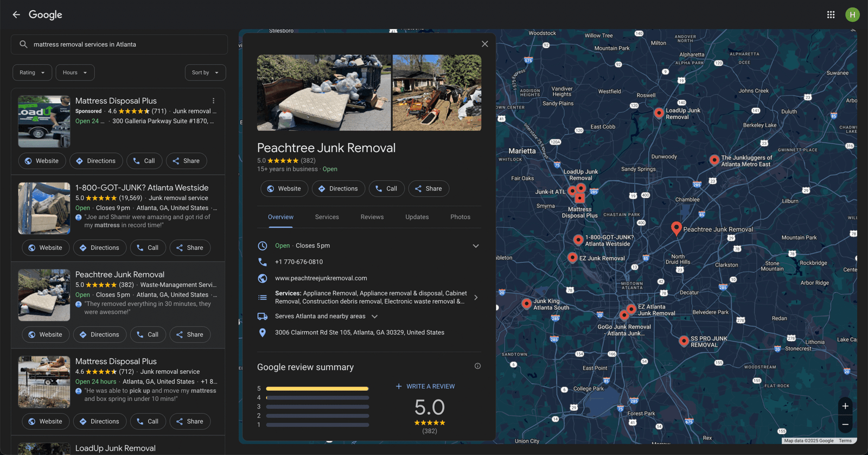
Task: Click the delivery truck service-area icon
Action: pyautogui.click(x=263, y=316)
